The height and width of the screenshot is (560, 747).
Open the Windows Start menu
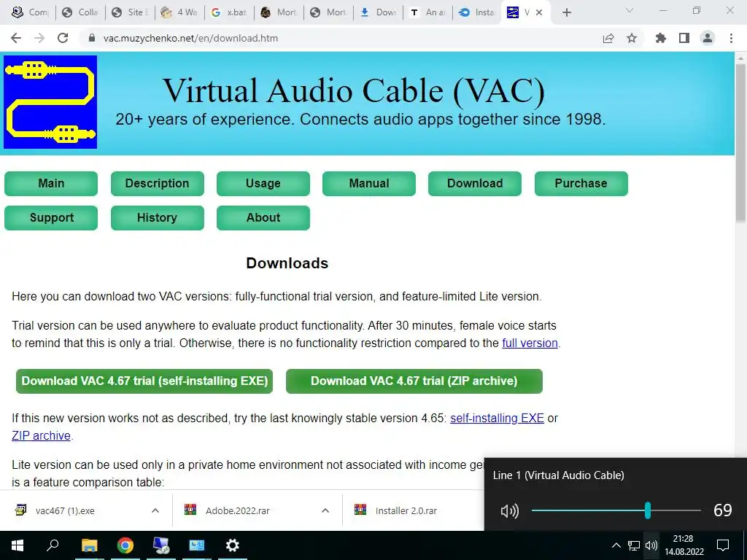pyautogui.click(x=18, y=545)
